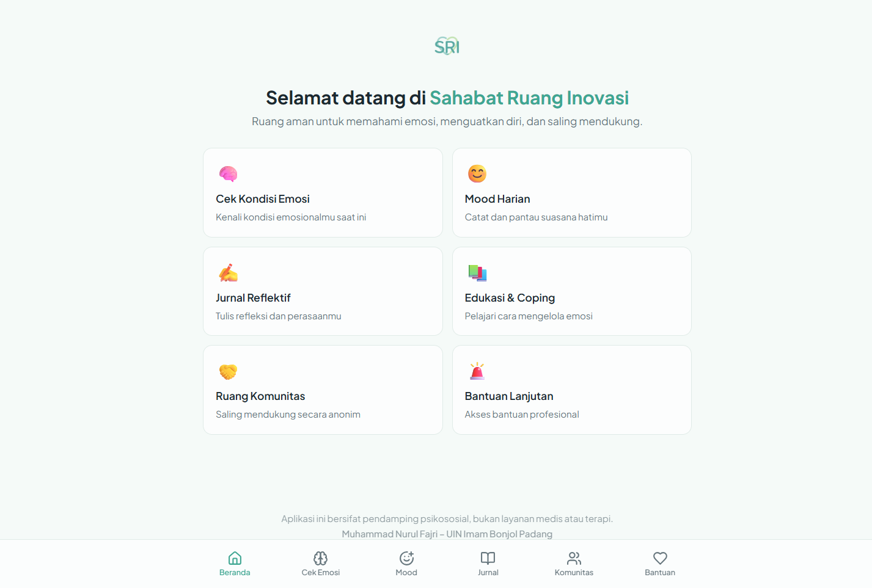Screen dimensions: 872x588
Task: Click the 'Aplikasi ini bersifat pendamping psikososial' disclaimer
Action: 447,519
